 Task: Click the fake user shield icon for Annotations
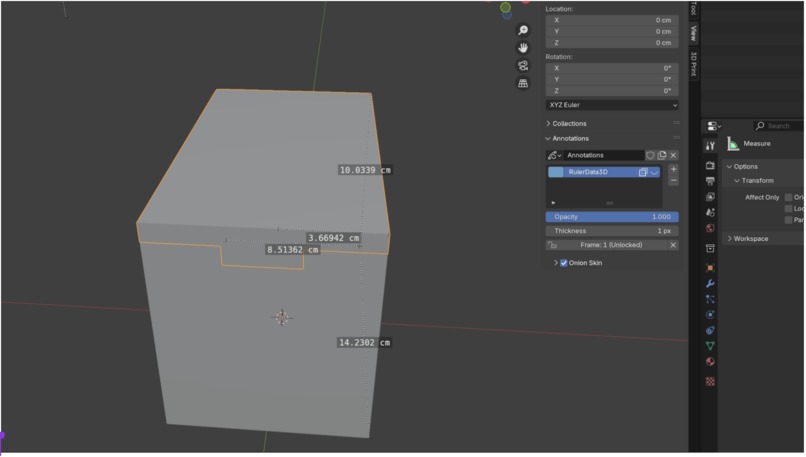(650, 155)
